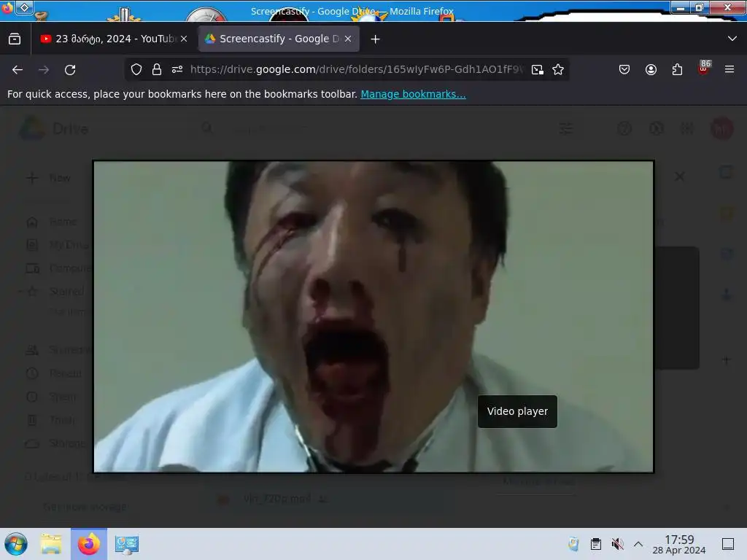Go back to previous page
This screenshot has height=560, width=747.
pyautogui.click(x=18, y=69)
